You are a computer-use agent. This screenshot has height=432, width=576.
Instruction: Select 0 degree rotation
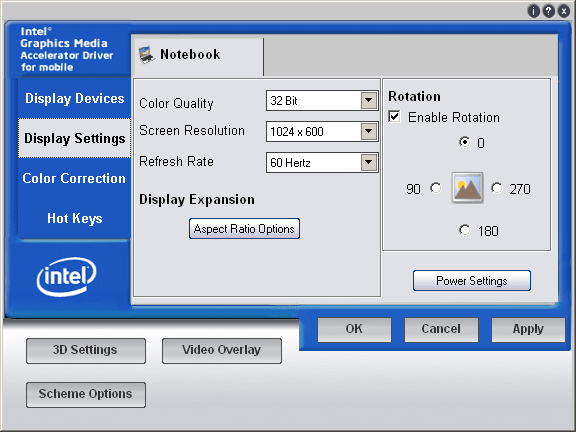pyautogui.click(x=465, y=142)
